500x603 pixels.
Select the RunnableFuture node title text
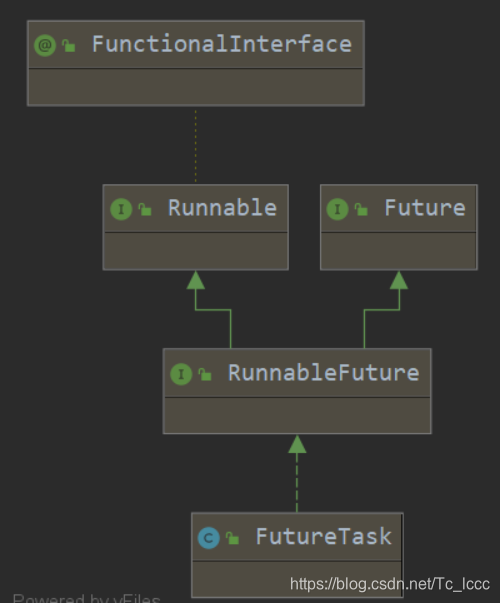pos(323,372)
